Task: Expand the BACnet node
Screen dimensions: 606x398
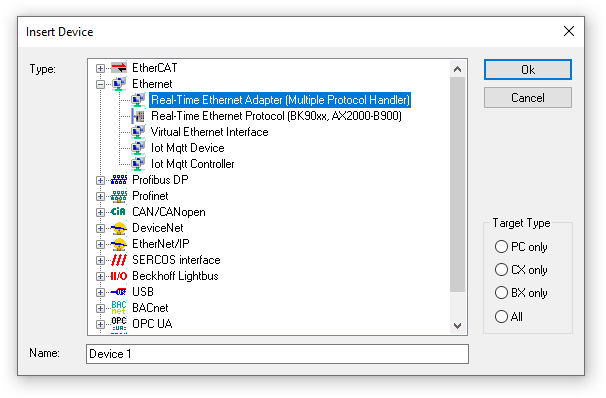Action: point(100,308)
